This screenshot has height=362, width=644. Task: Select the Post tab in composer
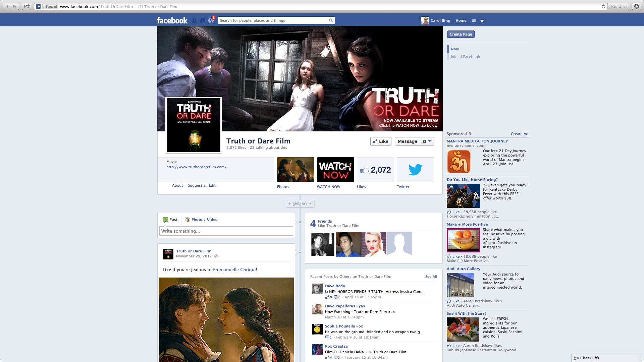click(170, 220)
